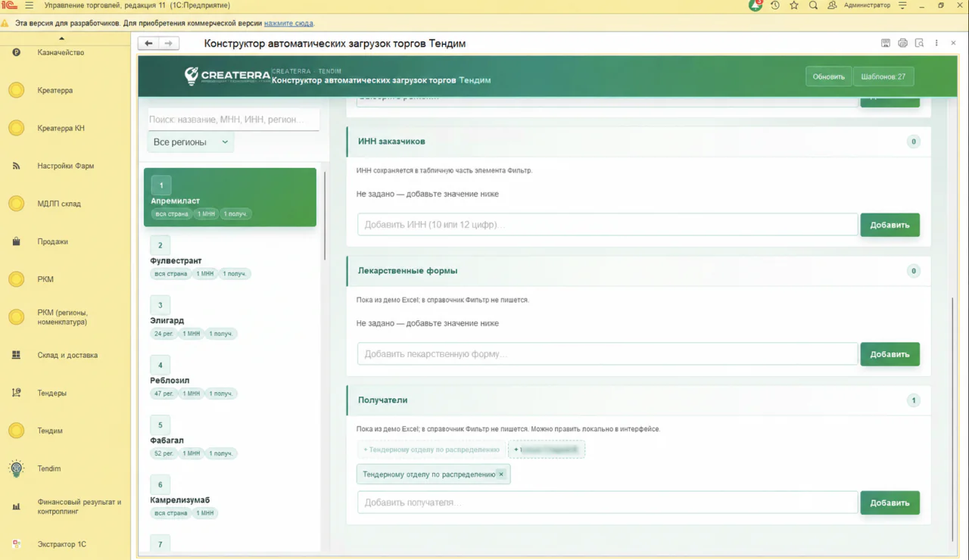Click the ИНН заказчиков section header

638,142
